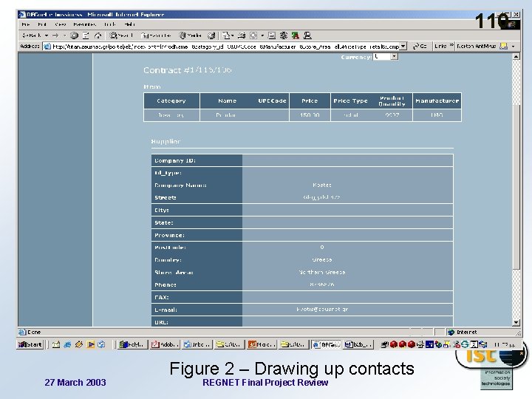
Task: Open the Favorites pane toolbar button
Action: tap(156, 35)
